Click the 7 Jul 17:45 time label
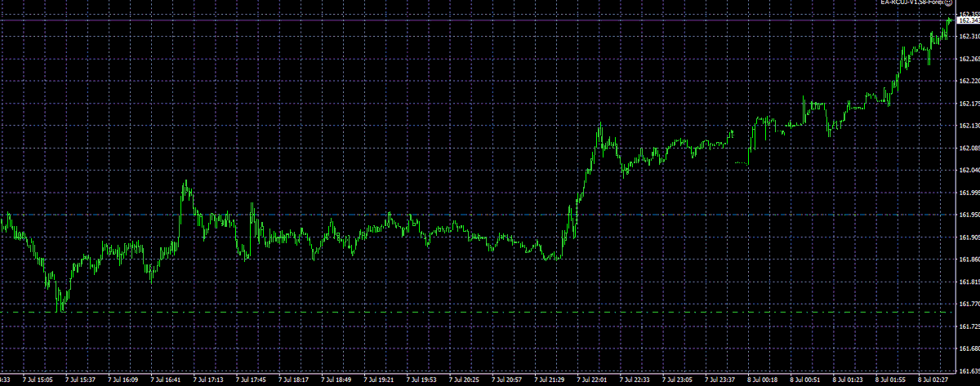This screenshot has height=386, width=980. pos(252,380)
